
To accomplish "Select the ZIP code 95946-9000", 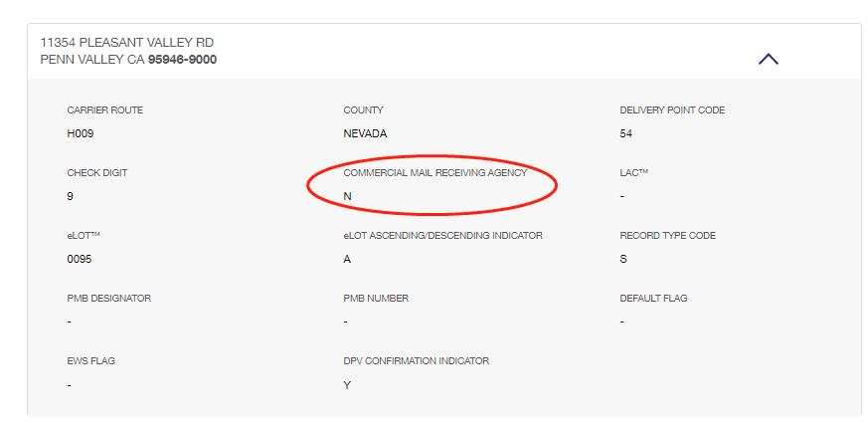I will pos(182,60).
